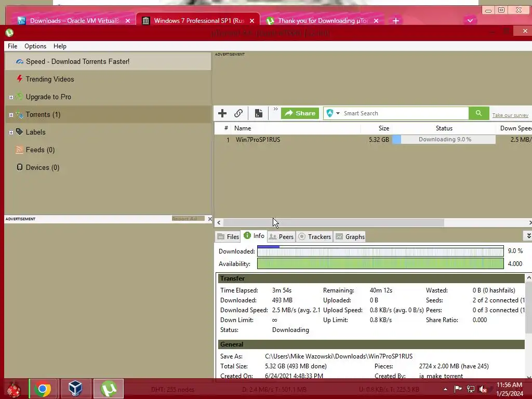Click the µTorrent taskbar icon

(109, 389)
